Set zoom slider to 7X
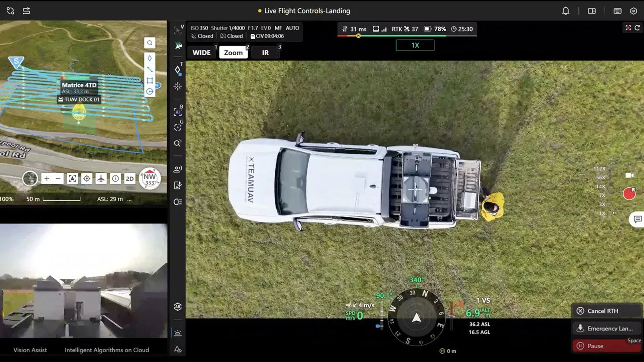Viewport: 644px width, 362px height. [x=602, y=195]
